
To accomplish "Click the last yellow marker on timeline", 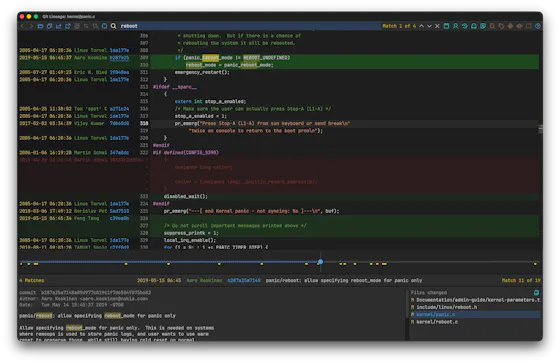I will [x=535, y=264].
